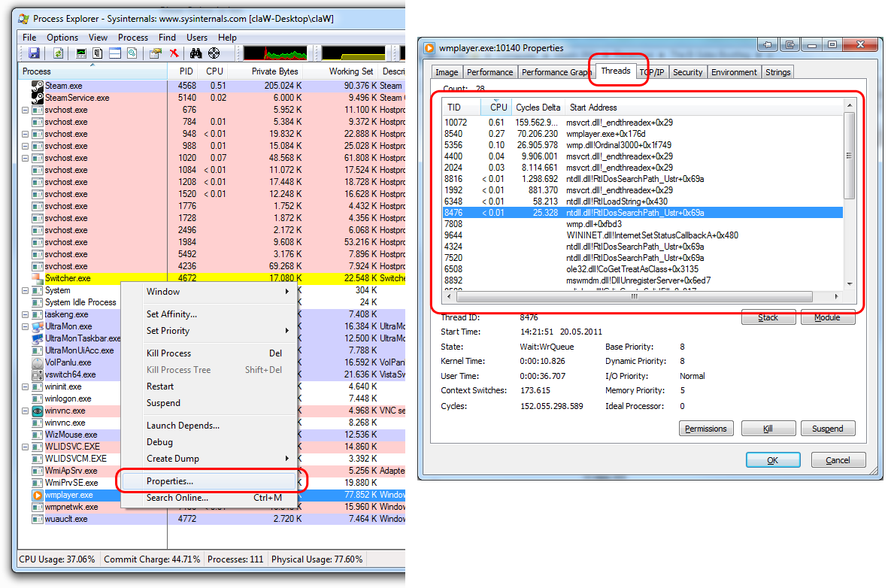This screenshot has width=891, height=588.
Task: Switch to the Environment tab
Action: click(734, 72)
